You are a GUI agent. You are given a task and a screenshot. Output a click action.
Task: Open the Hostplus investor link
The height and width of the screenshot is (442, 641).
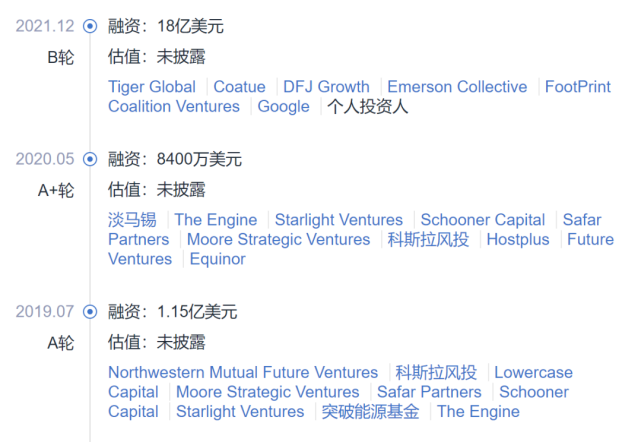[518, 240]
